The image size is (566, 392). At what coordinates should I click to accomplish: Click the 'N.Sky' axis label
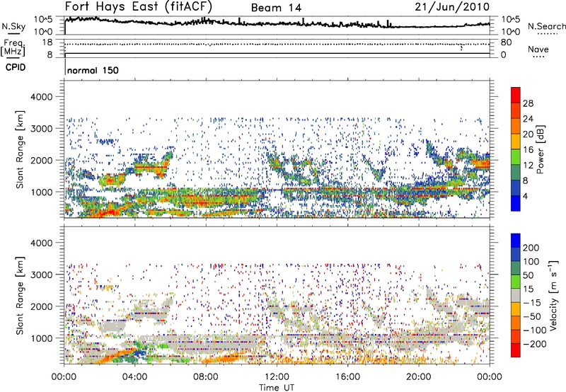(x=13, y=26)
